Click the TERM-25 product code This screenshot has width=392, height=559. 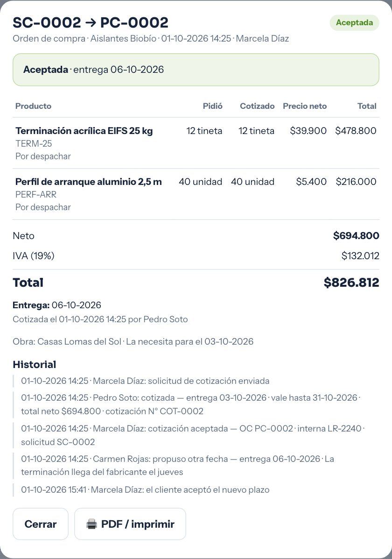pos(34,144)
